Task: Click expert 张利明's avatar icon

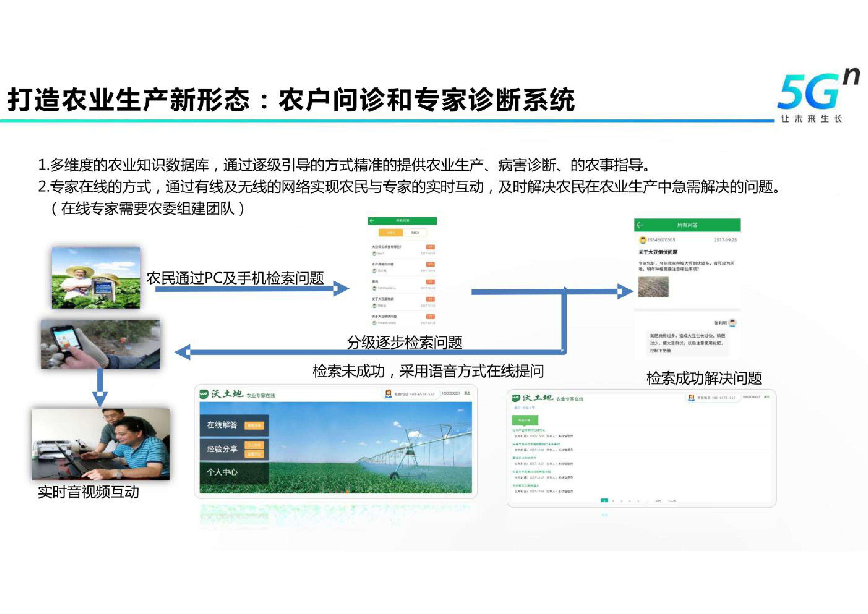Action: pyautogui.click(x=733, y=323)
